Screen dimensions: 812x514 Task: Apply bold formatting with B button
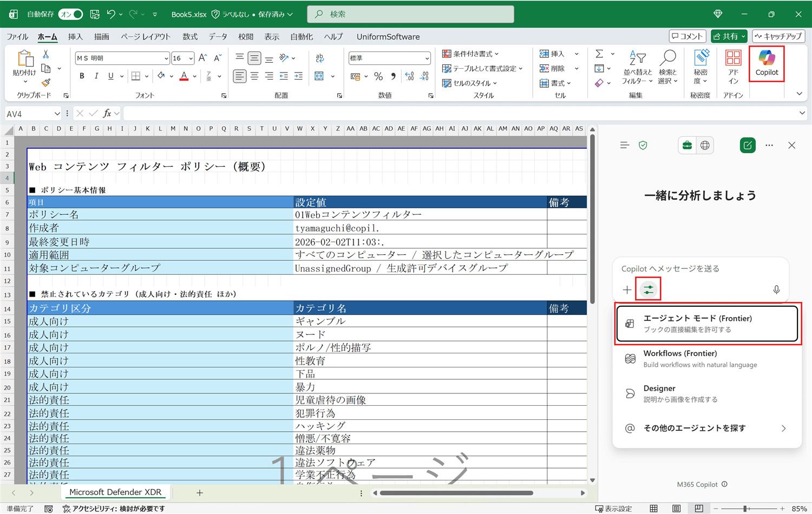click(x=82, y=76)
